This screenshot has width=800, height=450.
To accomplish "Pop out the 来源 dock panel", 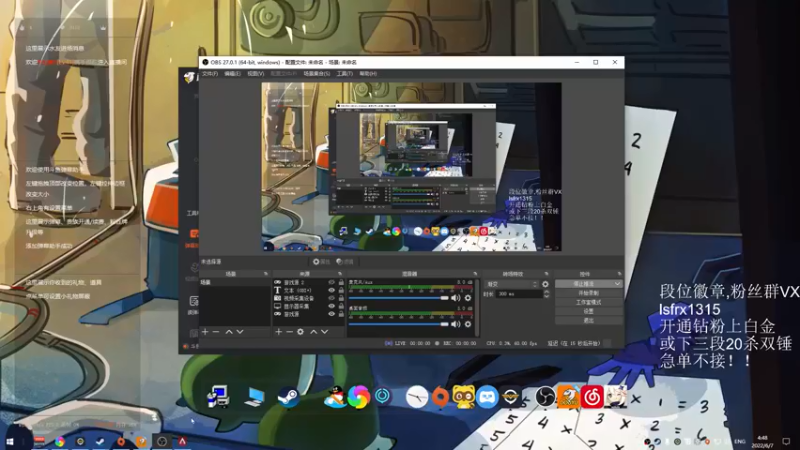I will pos(340,274).
